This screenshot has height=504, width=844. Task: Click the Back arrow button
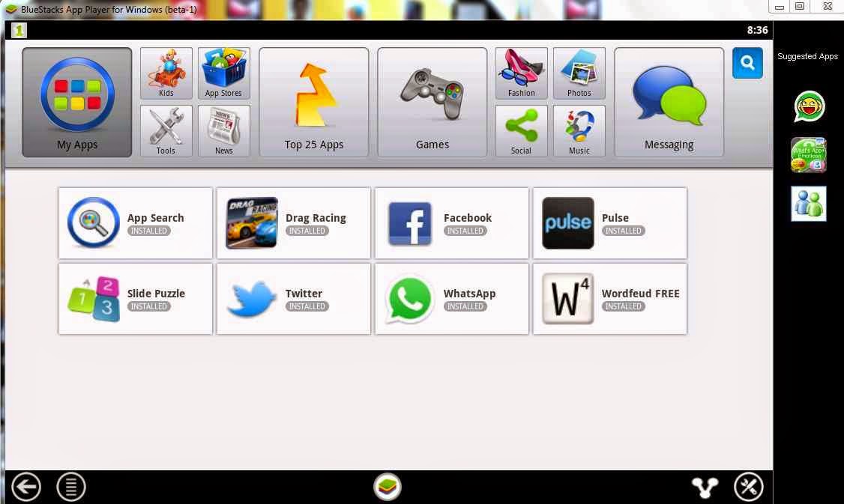(25, 488)
